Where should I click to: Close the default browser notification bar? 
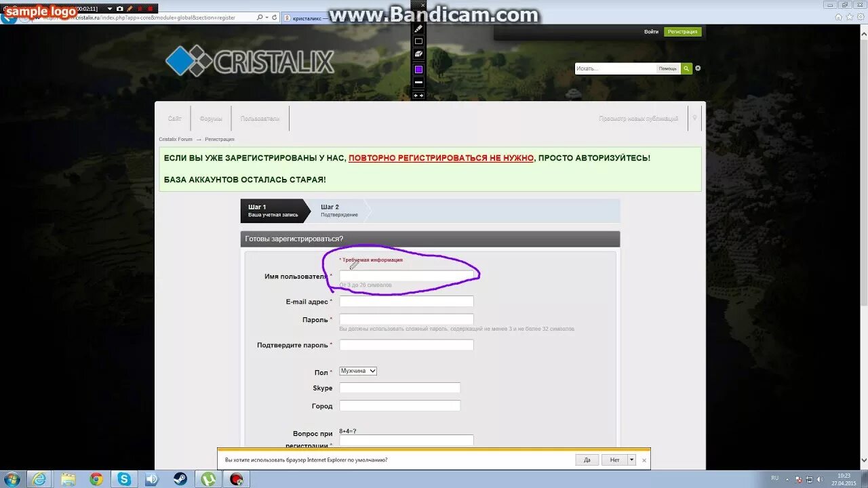(x=644, y=460)
